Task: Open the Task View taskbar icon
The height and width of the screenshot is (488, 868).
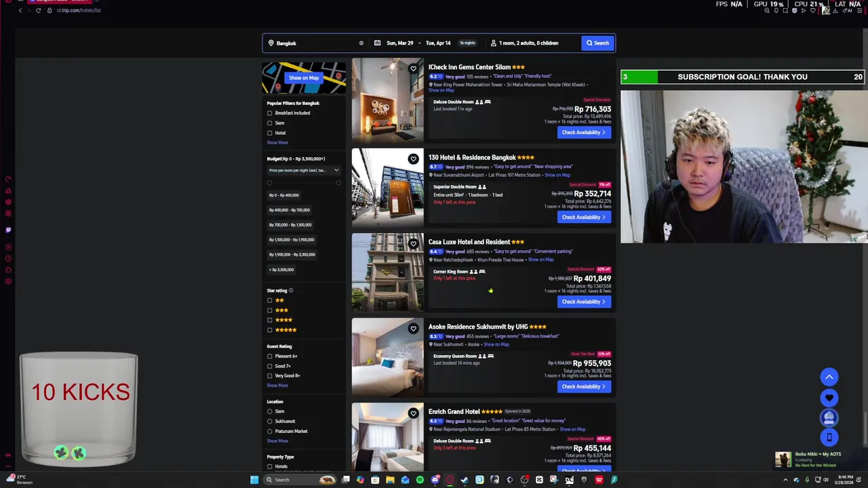Action: click(345, 480)
